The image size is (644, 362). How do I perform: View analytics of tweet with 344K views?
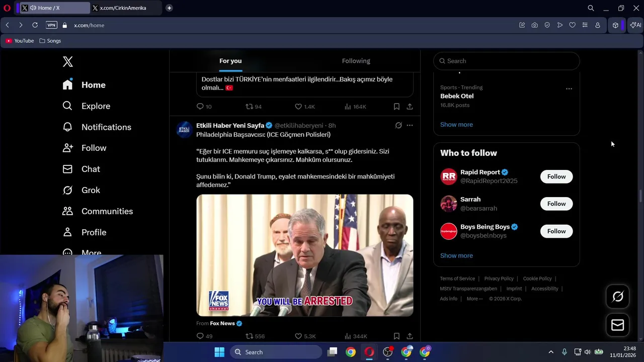click(x=355, y=336)
